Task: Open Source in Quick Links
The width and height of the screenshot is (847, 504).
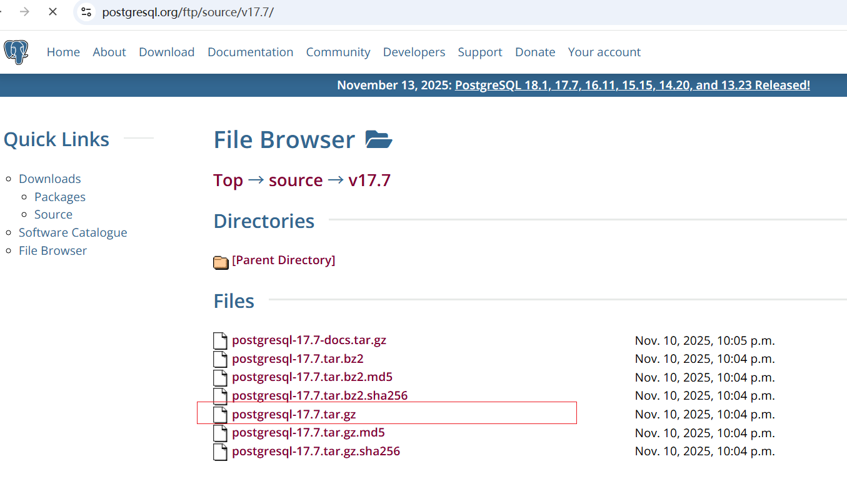Action: click(x=53, y=214)
